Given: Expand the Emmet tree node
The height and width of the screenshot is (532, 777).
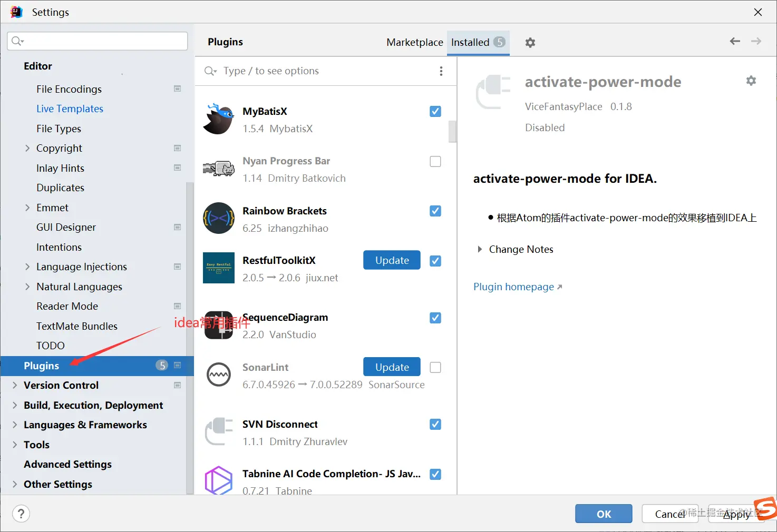Looking at the screenshot, I should point(27,208).
